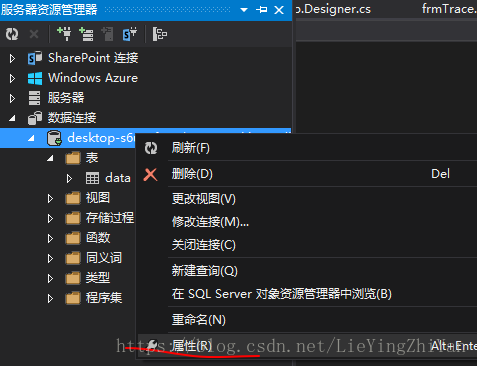Click the Add SharePoint Connection toolbar icon
The height and width of the screenshot is (366, 477).
tap(130, 34)
